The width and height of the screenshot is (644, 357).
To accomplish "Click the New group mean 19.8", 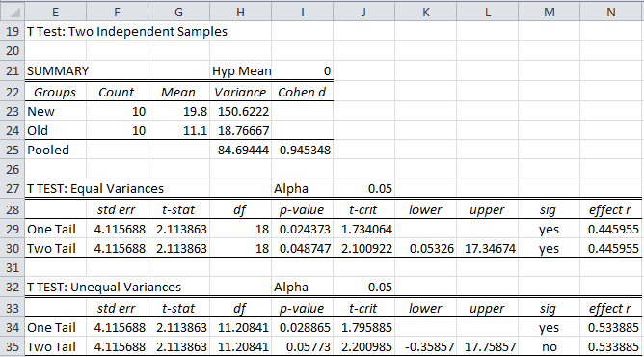I will pos(178,111).
